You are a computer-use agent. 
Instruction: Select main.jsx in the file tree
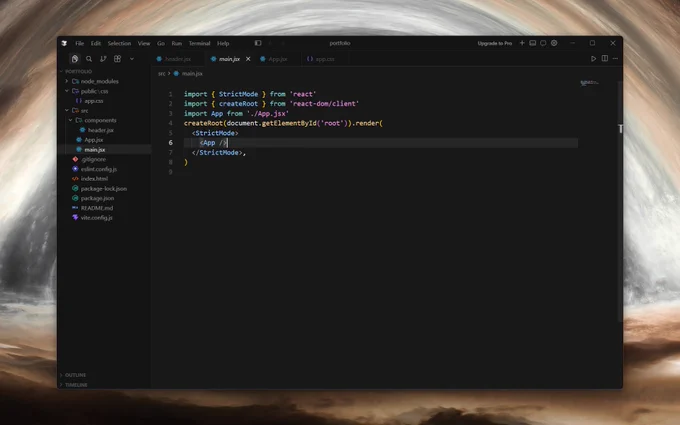[104, 150]
